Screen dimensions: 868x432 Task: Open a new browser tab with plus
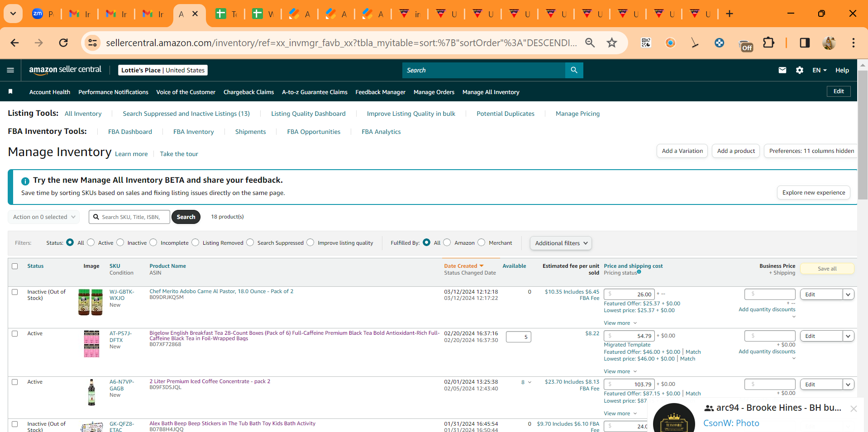(x=730, y=14)
